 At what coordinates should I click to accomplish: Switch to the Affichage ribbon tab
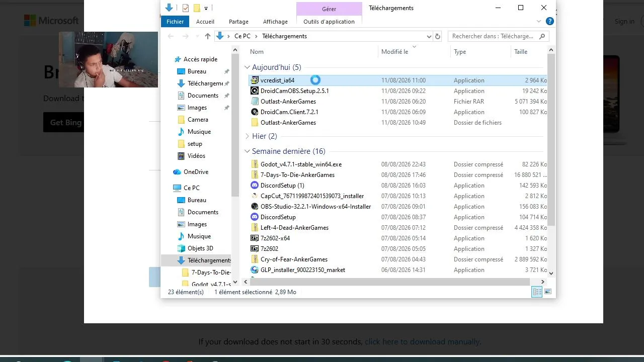point(275,22)
